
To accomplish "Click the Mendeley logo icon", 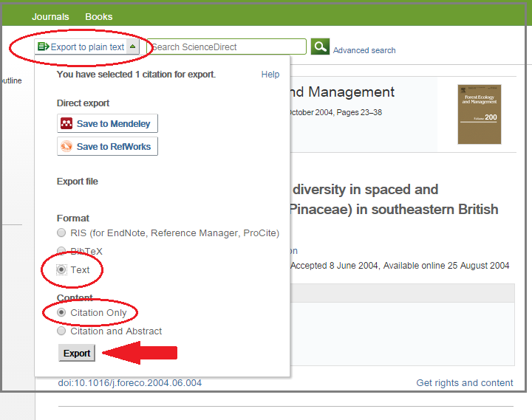I will click(x=66, y=123).
